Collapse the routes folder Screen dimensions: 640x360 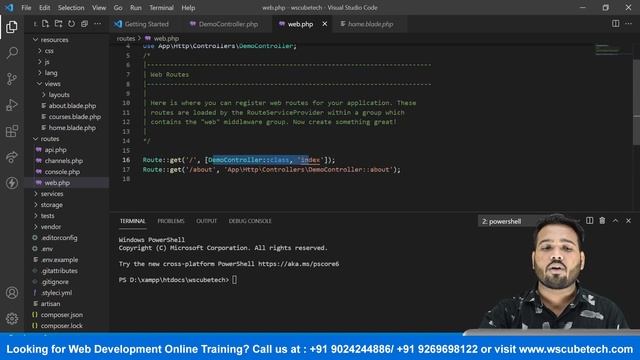click(50, 139)
